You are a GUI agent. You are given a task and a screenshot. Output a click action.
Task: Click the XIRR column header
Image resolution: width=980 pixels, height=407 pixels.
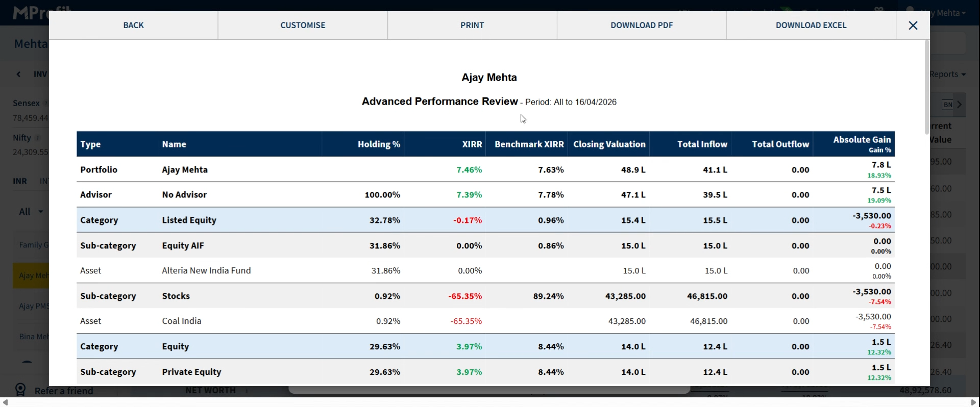point(472,144)
